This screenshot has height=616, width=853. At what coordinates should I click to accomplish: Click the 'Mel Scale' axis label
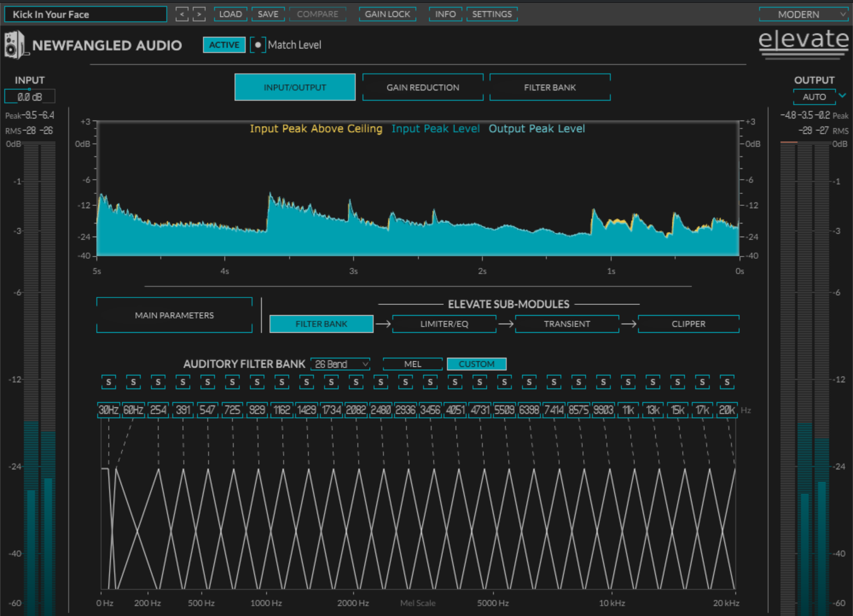click(418, 603)
